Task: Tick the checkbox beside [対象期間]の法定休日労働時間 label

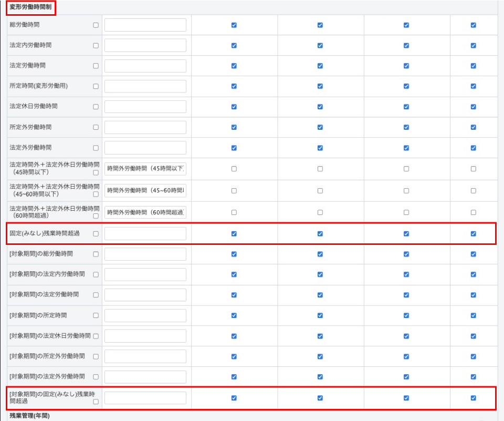Action: (96, 336)
